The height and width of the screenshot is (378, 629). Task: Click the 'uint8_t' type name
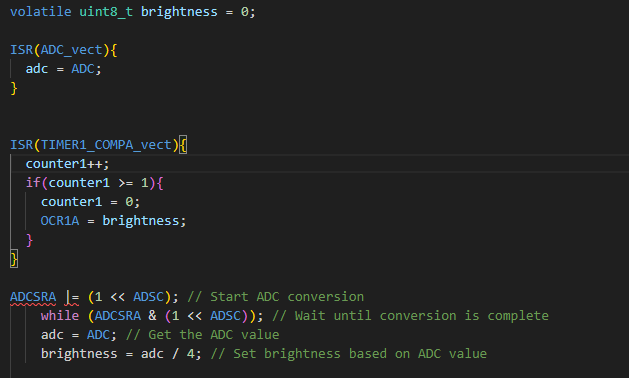pyautogui.click(x=106, y=12)
